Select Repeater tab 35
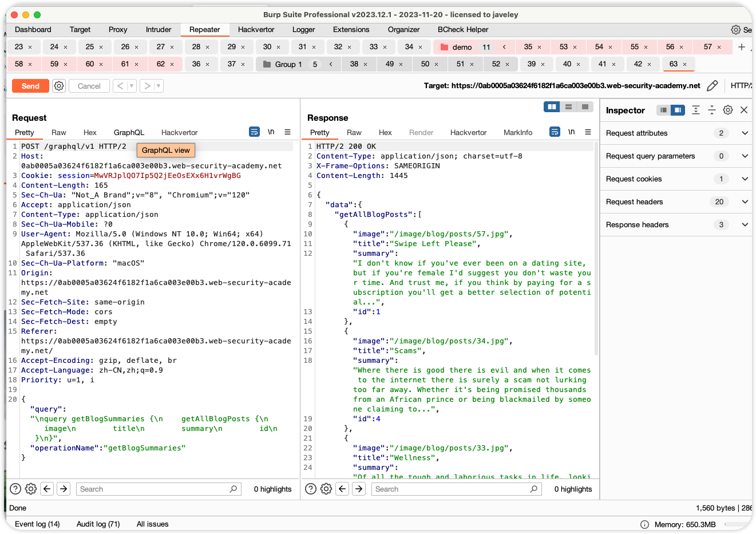Image resolution: width=756 pixels, height=534 pixels. tap(528, 47)
